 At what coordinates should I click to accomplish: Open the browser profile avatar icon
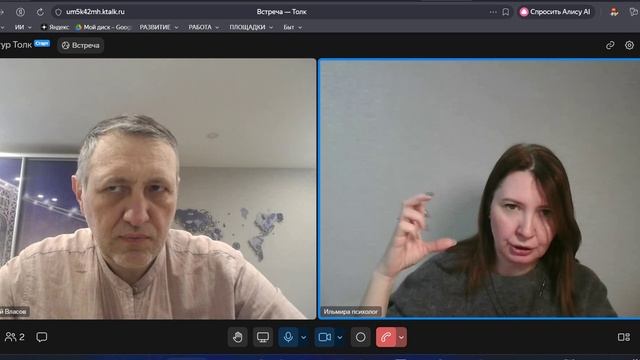click(x=614, y=12)
